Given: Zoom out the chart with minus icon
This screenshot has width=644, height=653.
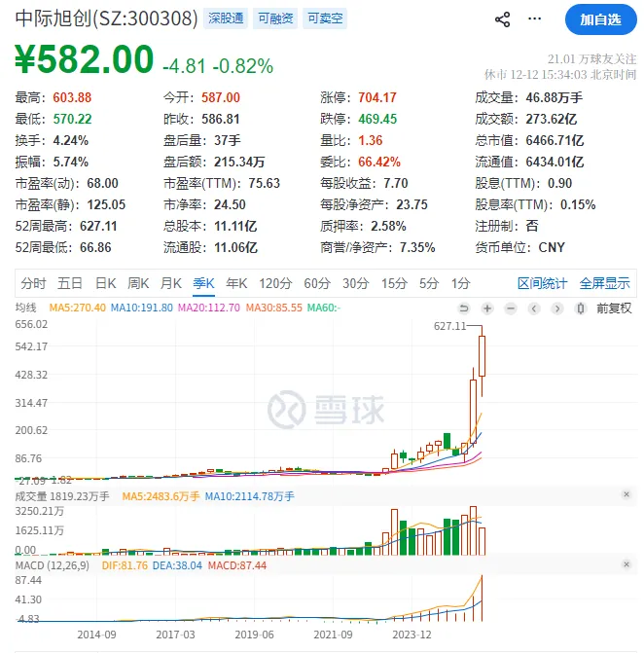Looking at the screenshot, I should click(x=511, y=308).
